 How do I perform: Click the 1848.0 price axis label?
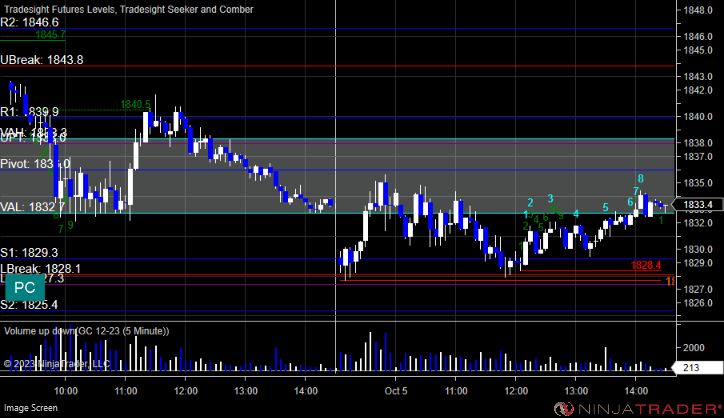pos(698,10)
